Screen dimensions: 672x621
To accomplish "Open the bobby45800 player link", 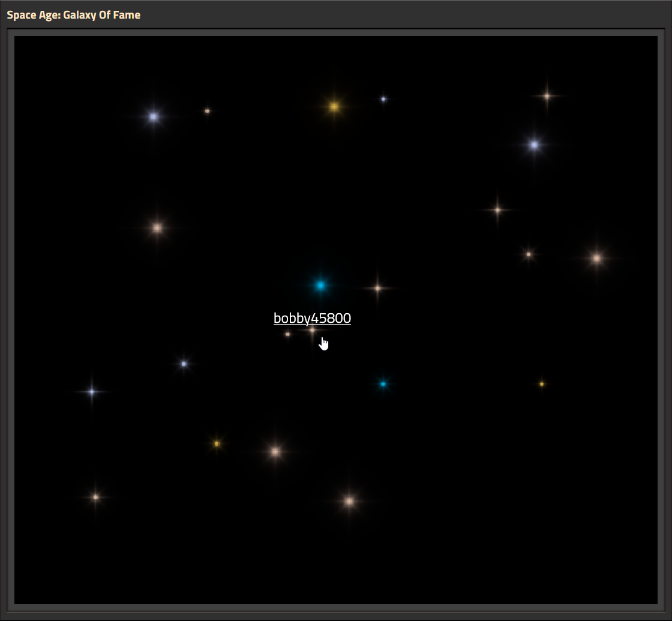I will point(312,319).
